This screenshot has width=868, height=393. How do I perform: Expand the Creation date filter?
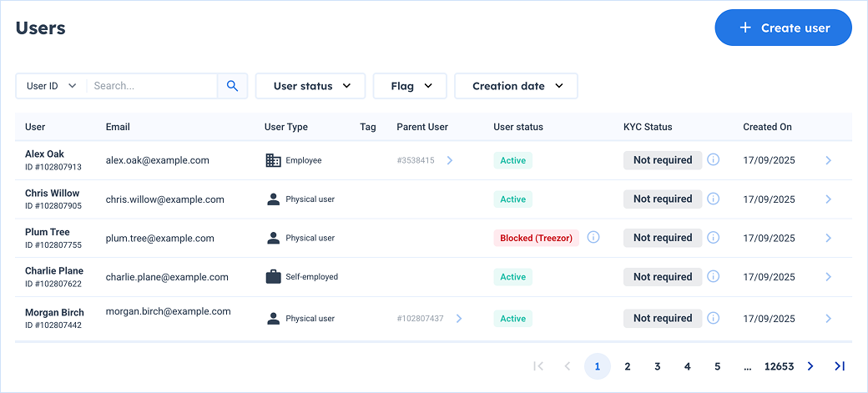(517, 86)
